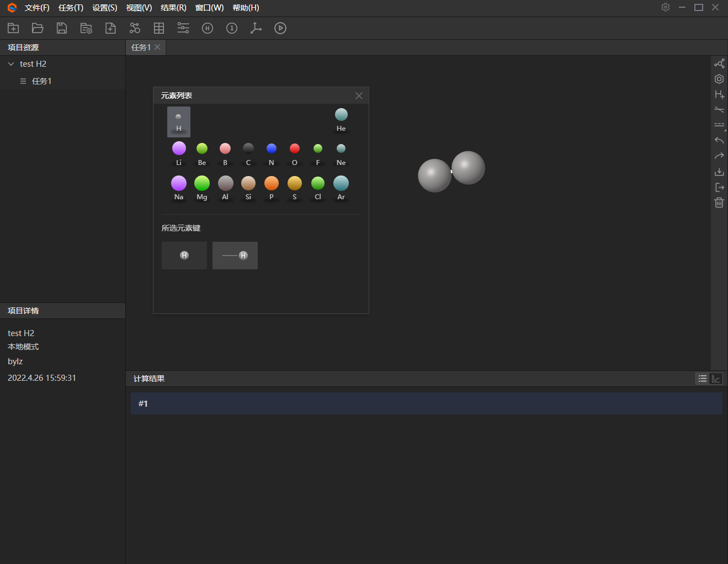Run calculation with the play icon
728x564 pixels.
click(x=280, y=28)
